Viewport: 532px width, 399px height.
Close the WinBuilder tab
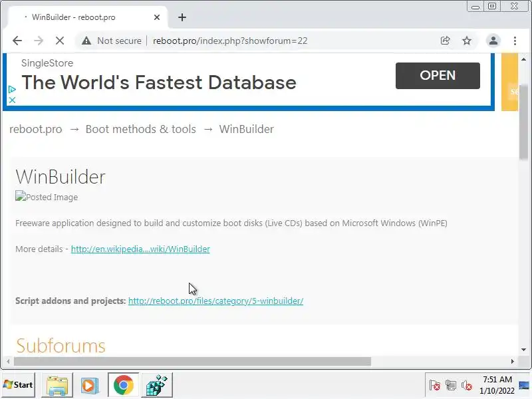click(157, 17)
